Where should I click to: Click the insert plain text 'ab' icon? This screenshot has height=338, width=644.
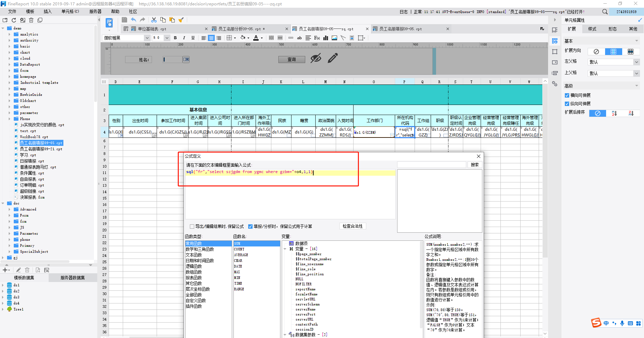tap(300, 38)
